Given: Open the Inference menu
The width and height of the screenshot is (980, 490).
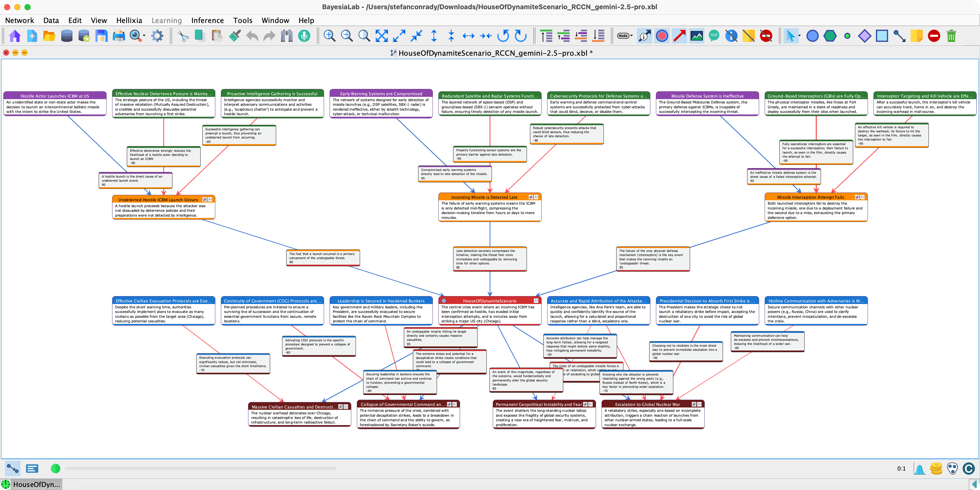Looking at the screenshot, I should pos(207,20).
